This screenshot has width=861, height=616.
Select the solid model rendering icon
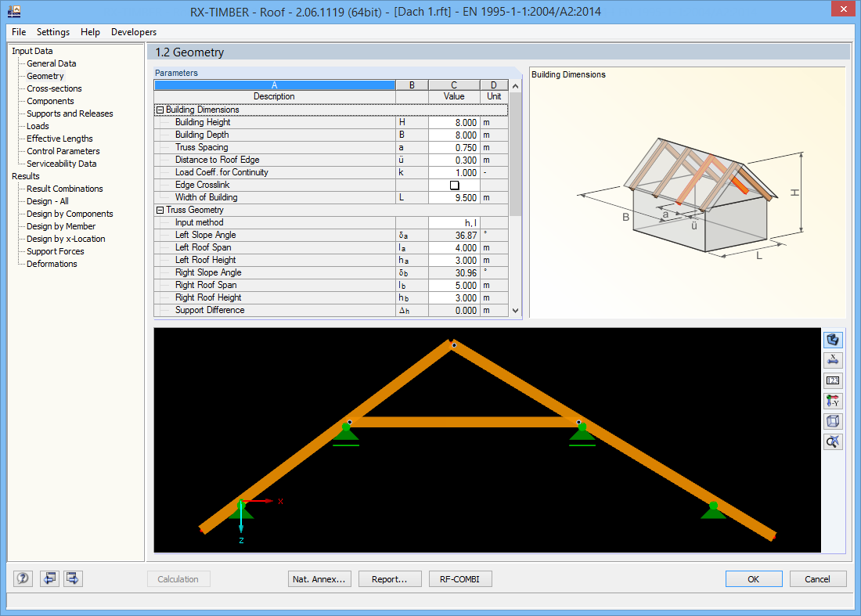(x=833, y=339)
